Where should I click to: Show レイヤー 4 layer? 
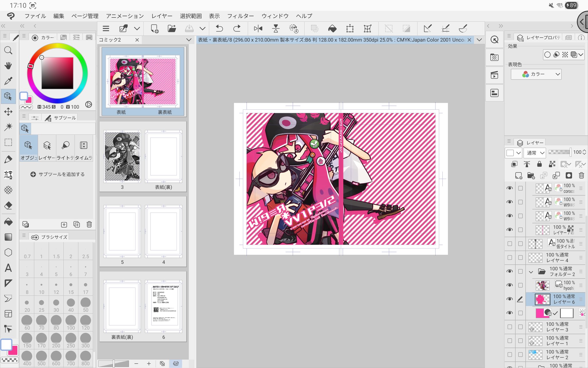[510, 257]
